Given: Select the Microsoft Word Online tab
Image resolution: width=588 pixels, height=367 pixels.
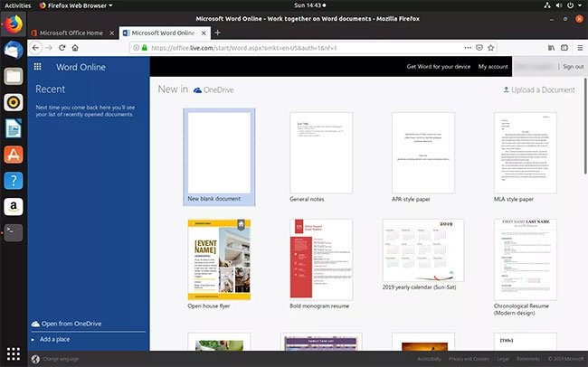Looking at the screenshot, I should point(165,33).
